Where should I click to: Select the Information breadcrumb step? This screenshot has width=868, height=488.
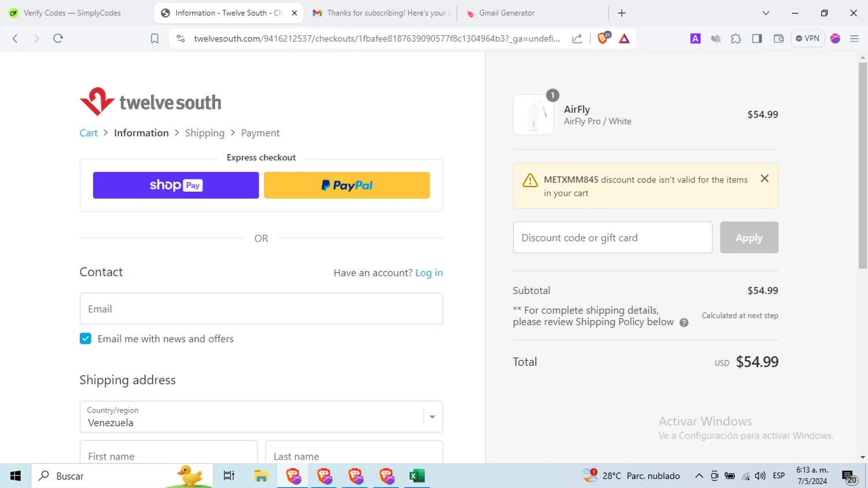[141, 133]
